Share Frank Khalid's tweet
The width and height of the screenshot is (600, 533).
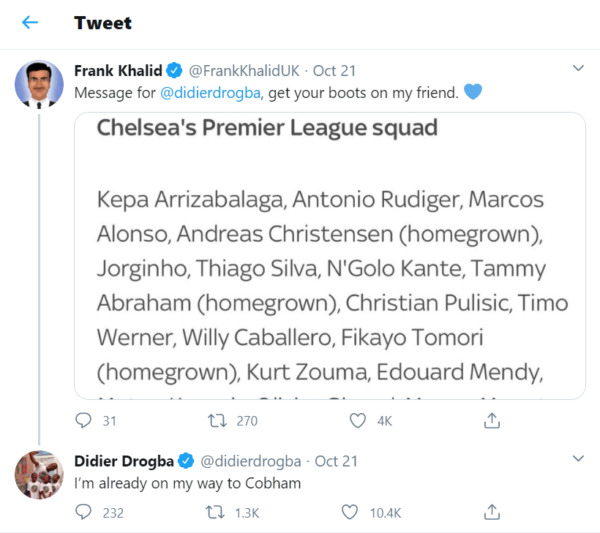[491, 422]
